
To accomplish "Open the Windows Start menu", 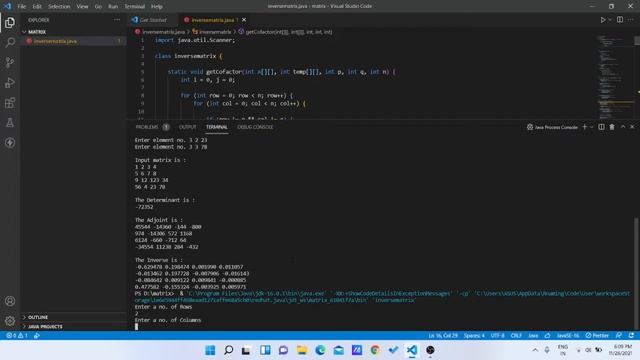I will 210,350.
